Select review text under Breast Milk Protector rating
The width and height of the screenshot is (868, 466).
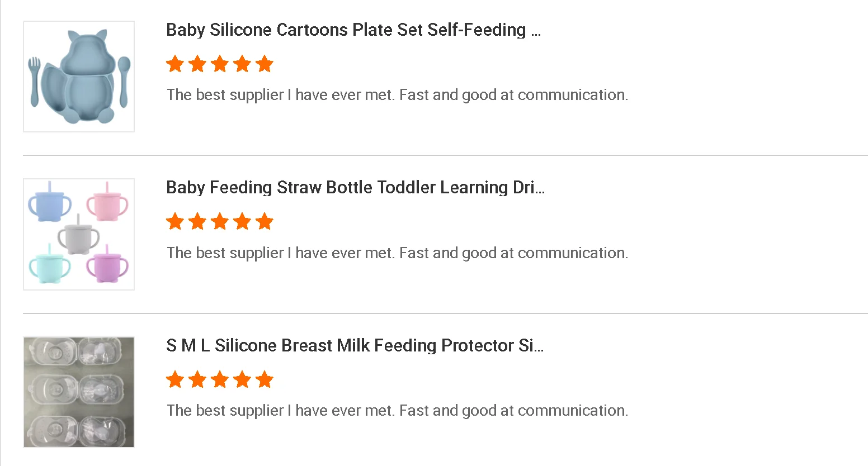point(397,411)
